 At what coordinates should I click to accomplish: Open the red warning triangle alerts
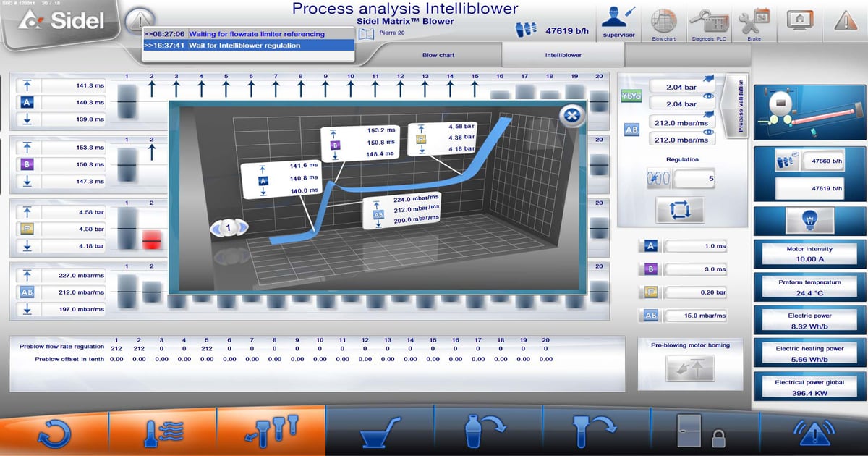(844, 21)
